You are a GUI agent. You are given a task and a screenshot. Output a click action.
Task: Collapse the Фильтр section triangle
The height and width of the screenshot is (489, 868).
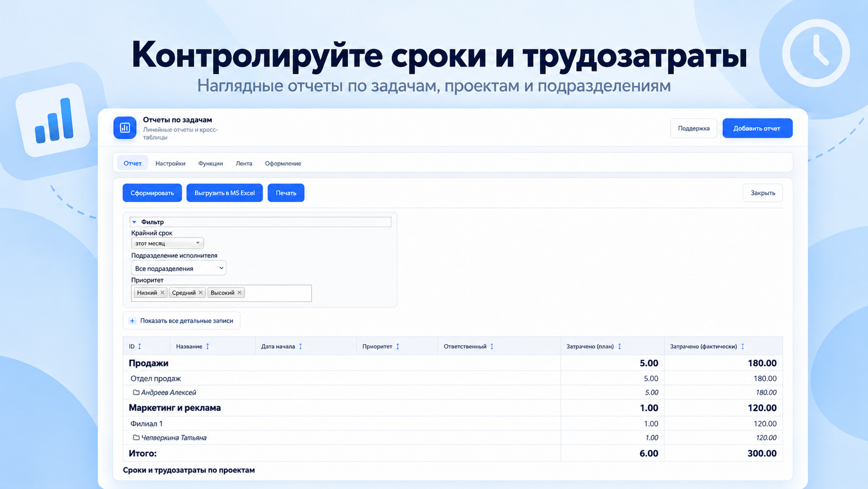pos(134,222)
